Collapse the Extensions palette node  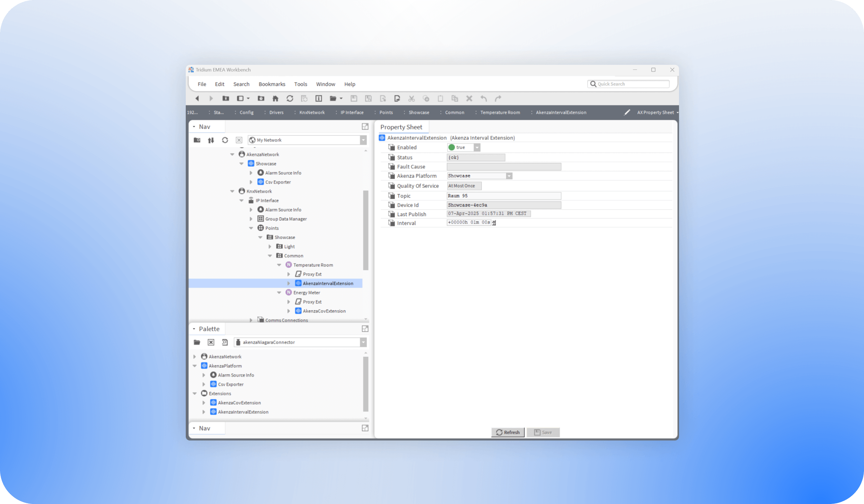(x=195, y=393)
